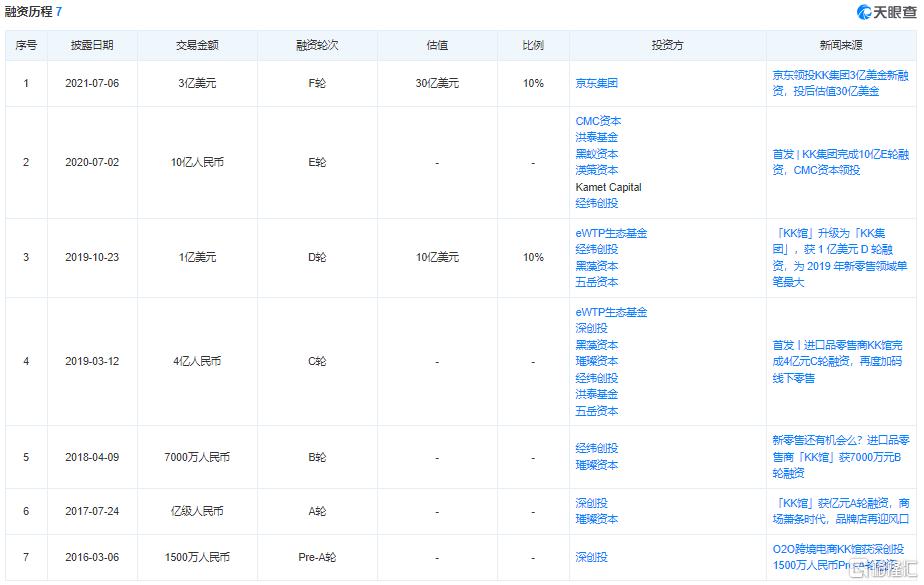This screenshot has height=585, width=924.
Task: Select the A轮 round cell
Action: (x=317, y=511)
